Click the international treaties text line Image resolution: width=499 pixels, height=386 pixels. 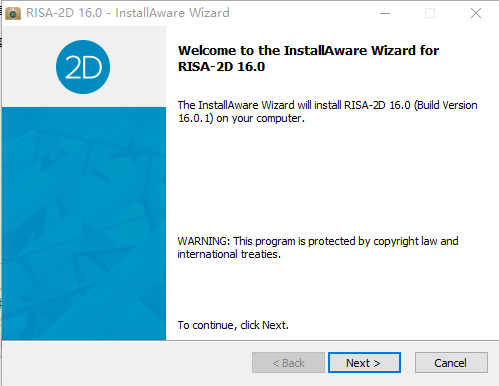229,254
